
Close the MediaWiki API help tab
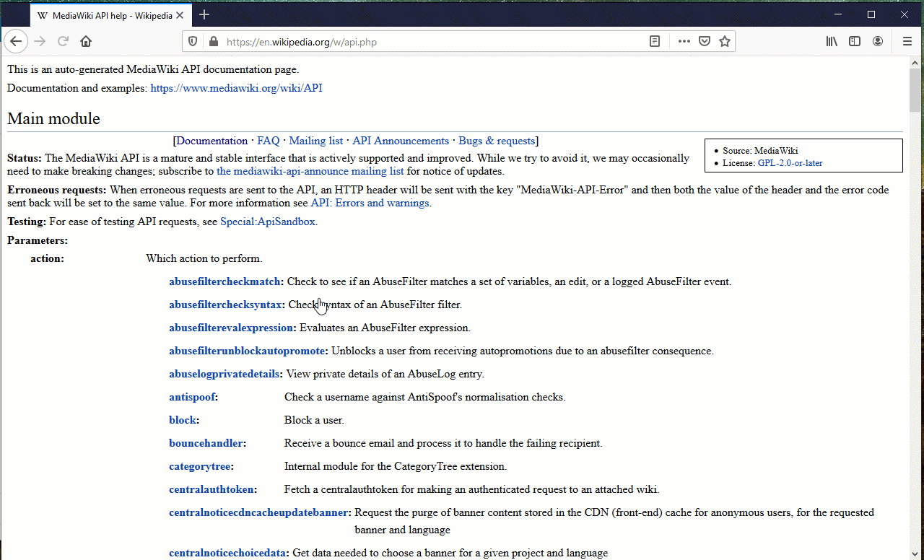point(180,15)
